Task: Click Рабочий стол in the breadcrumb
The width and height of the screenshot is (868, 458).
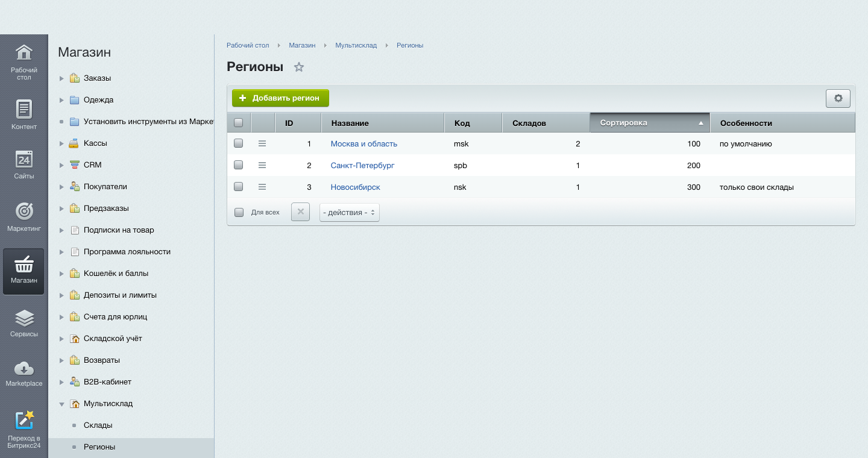Action: click(248, 46)
